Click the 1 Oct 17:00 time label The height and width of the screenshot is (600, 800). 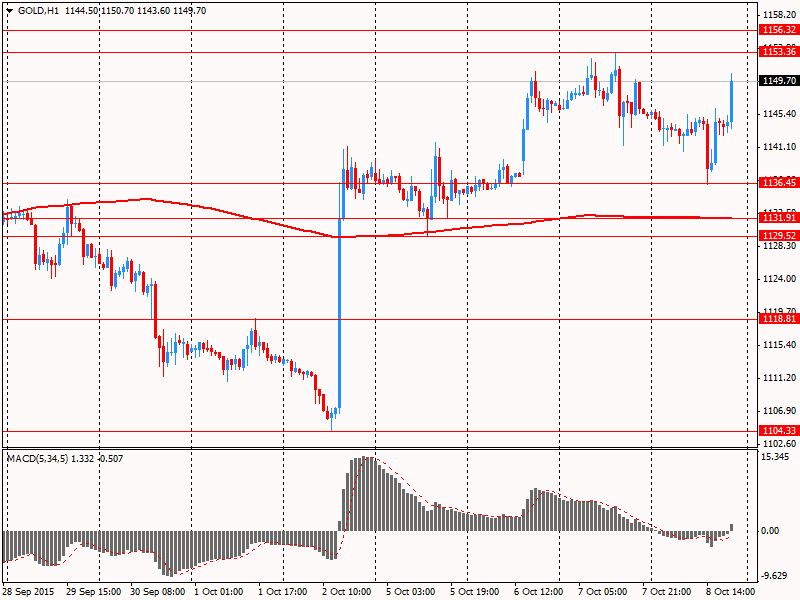[x=283, y=592]
